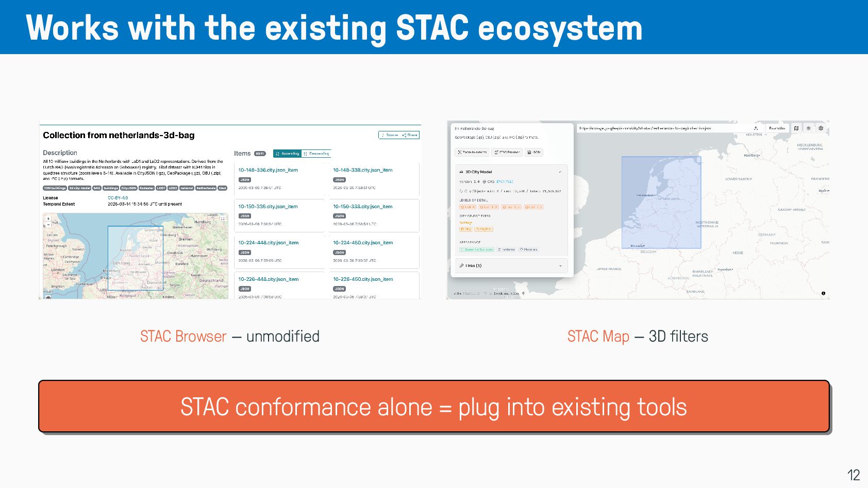The width and height of the screenshot is (868, 488).
Task: Click the info icon on STAC Map
Action: (823, 293)
